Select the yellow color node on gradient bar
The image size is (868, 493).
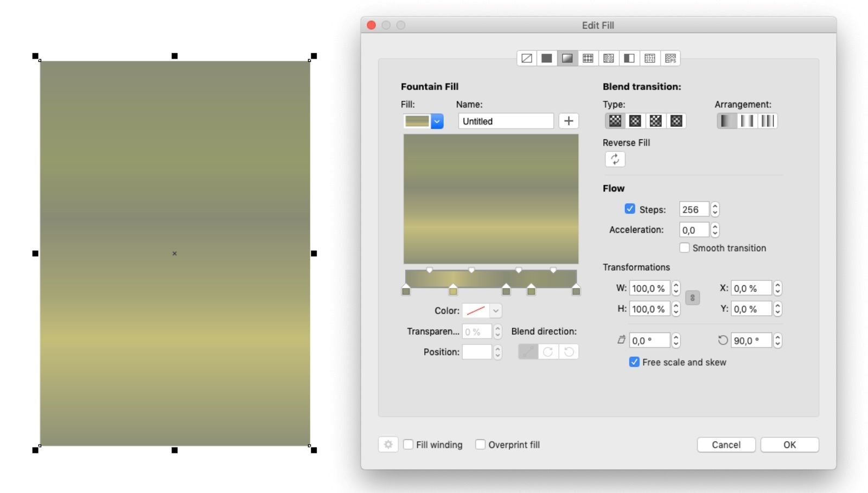pos(453,291)
